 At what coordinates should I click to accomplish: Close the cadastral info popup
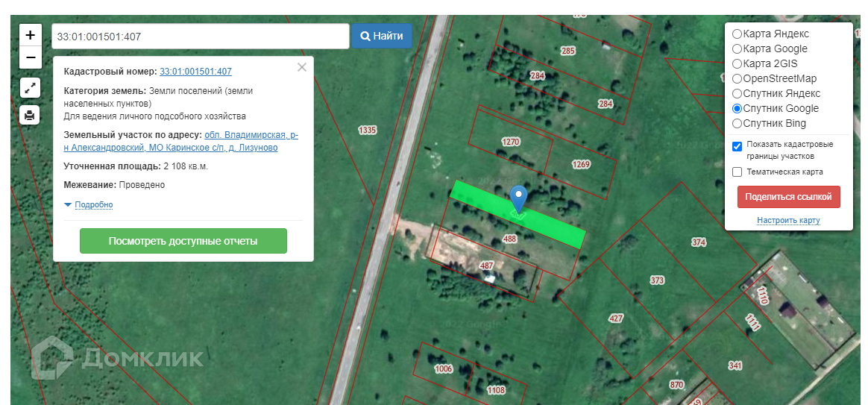[x=302, y=68]
